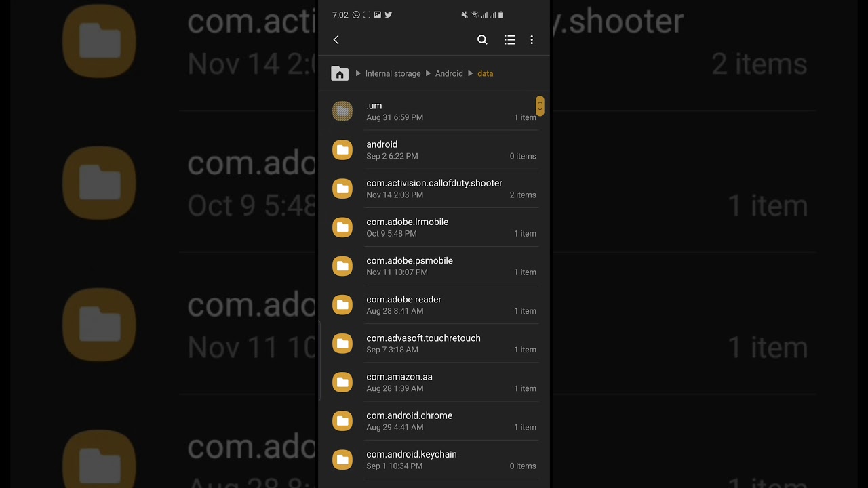Select the data breadcrumb
This screenshot has width=868, height=488.
486,73
